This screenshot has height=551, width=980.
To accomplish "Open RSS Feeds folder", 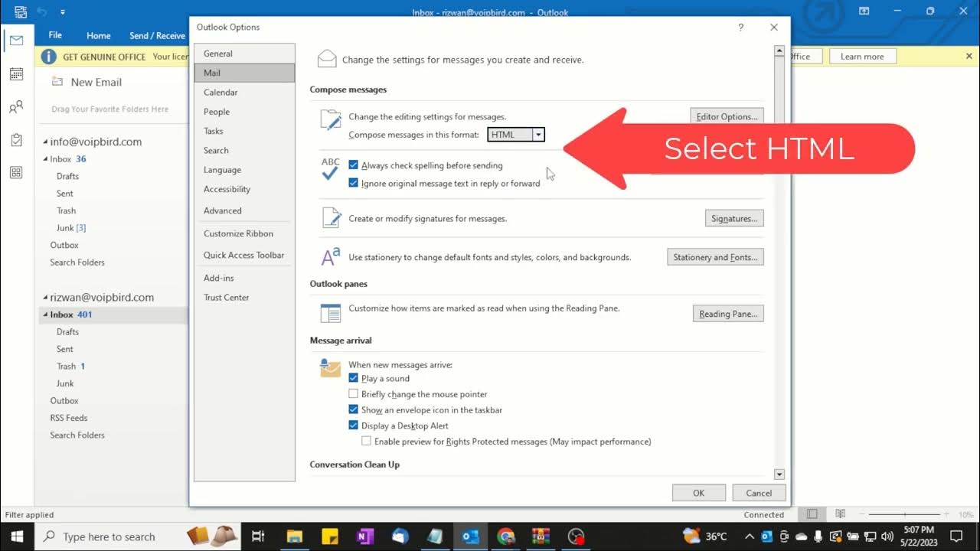I will click(x=68, y=418).
